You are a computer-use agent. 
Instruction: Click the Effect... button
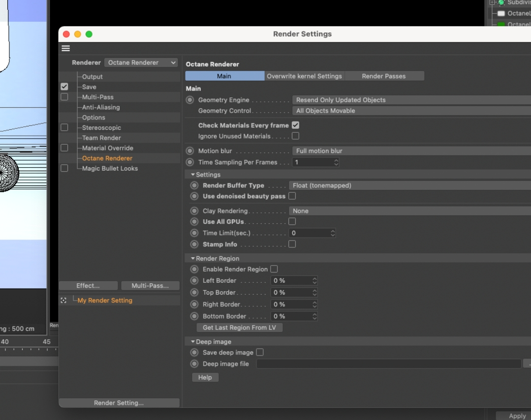[x=88, y=286]
